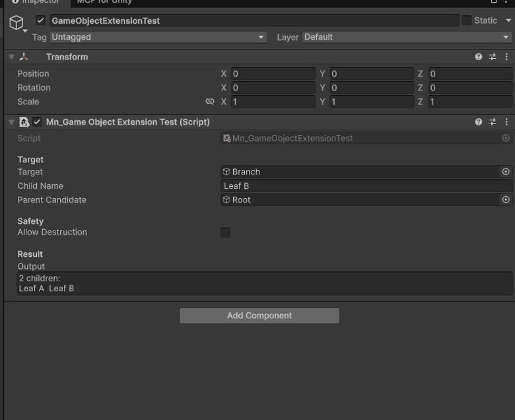Disable the Mn_Game Object Extension Test script
This screenshot has height=420, width=515.
pos(37,122)
